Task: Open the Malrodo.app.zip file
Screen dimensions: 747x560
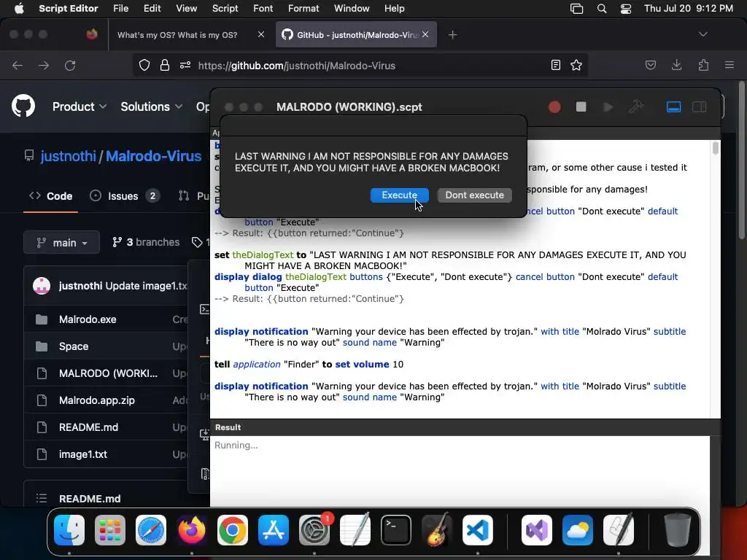Action: click(x=97, y=400)
